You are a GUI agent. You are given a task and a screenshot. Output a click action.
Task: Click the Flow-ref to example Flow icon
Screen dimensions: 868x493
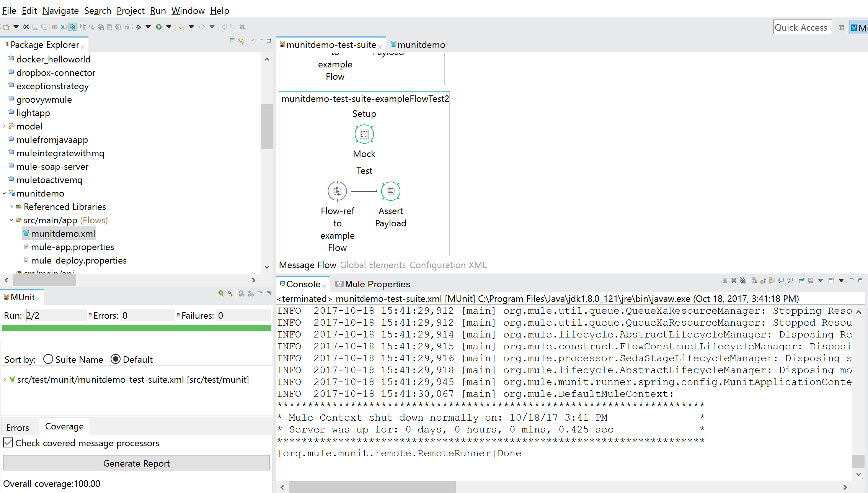338,191
